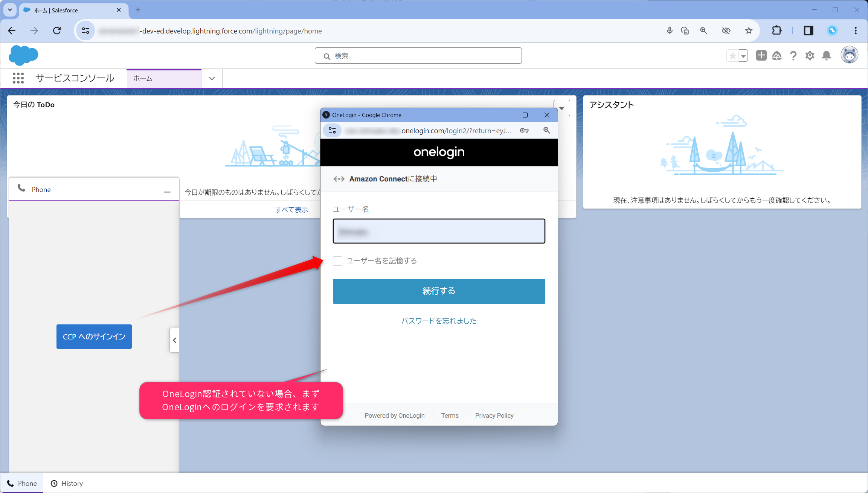The image size is (868, 493).
Task: Open a new browser tab
Action: pyautogui.click(x=138, y=10)
